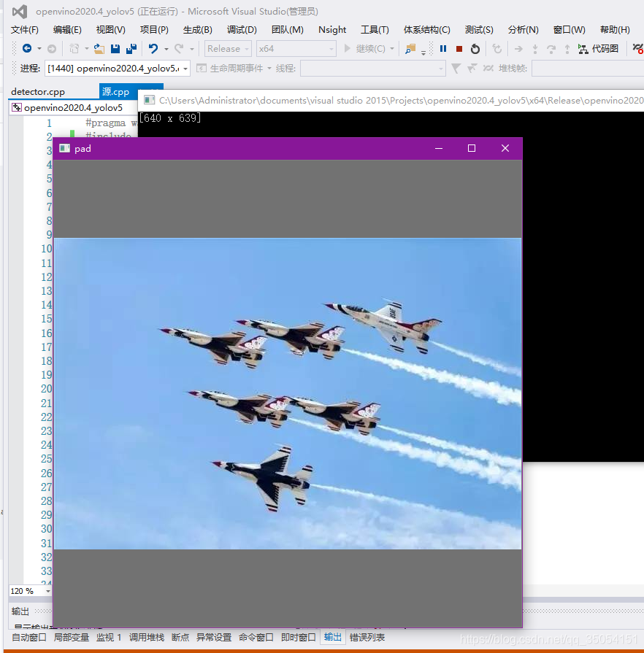Open the Nsight menu
Screen dimensions: 644x653
332,30
